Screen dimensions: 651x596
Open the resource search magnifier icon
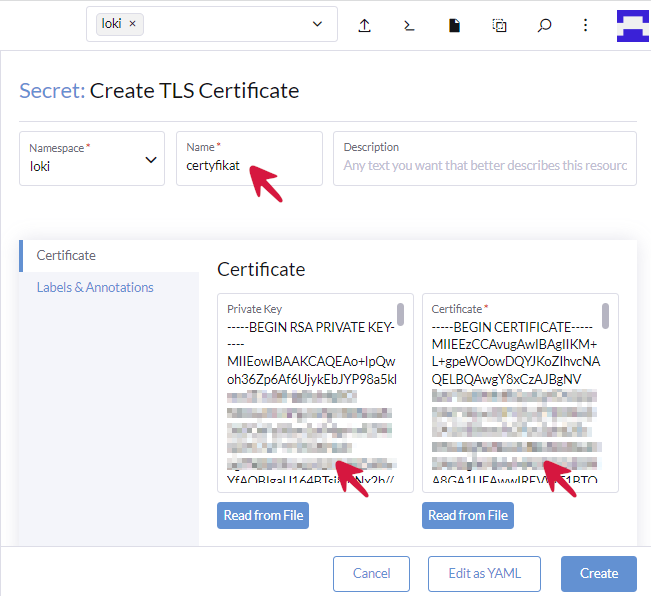(x=544, y=25)
